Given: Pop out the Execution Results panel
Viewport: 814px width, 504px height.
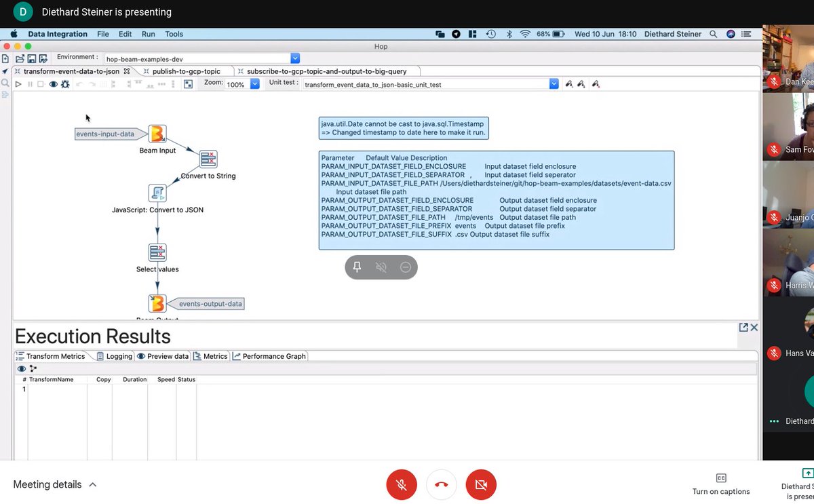Looking at the screenshot, I should coord(743,328).
